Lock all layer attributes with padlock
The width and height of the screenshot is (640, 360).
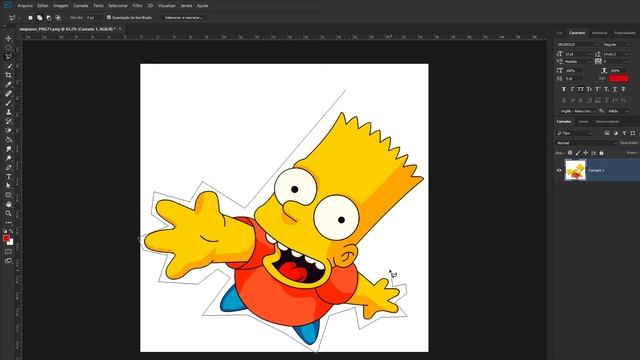pos(601,153)
